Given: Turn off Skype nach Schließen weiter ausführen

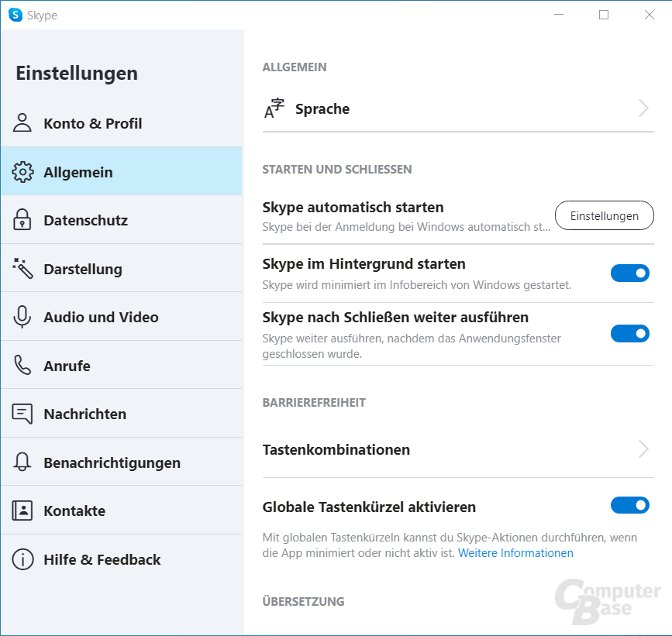Looking at the screenshot, I should [629, 333].
